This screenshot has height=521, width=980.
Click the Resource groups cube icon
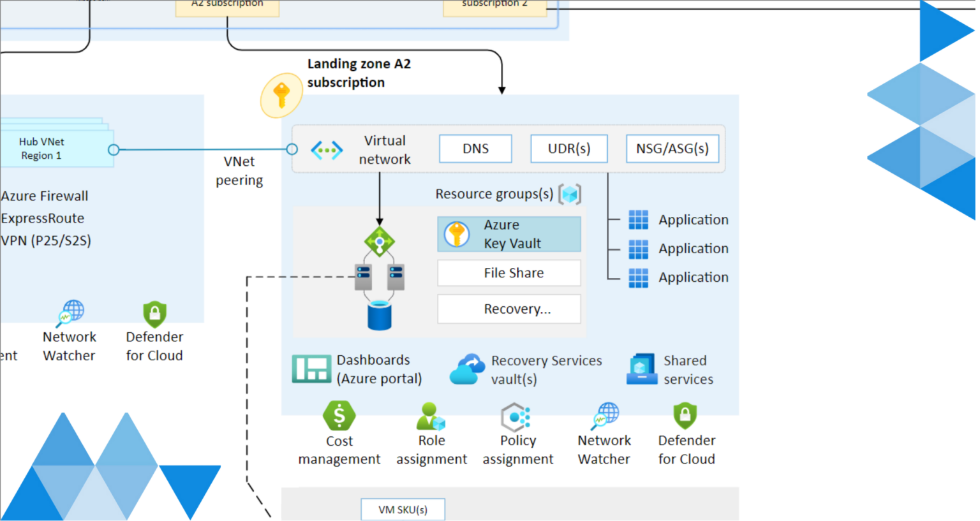pyautogui.click(x=570, y=194)
